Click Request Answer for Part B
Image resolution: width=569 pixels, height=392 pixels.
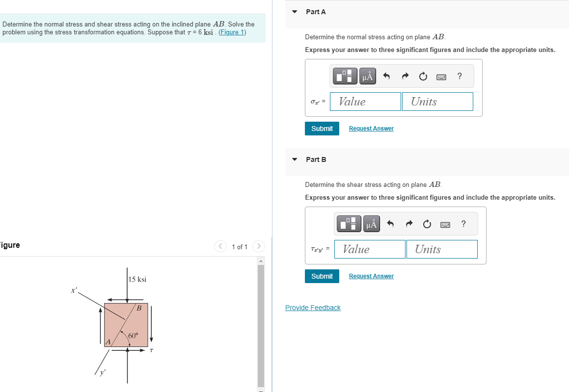pyautogui.click(x=371, y=276)
